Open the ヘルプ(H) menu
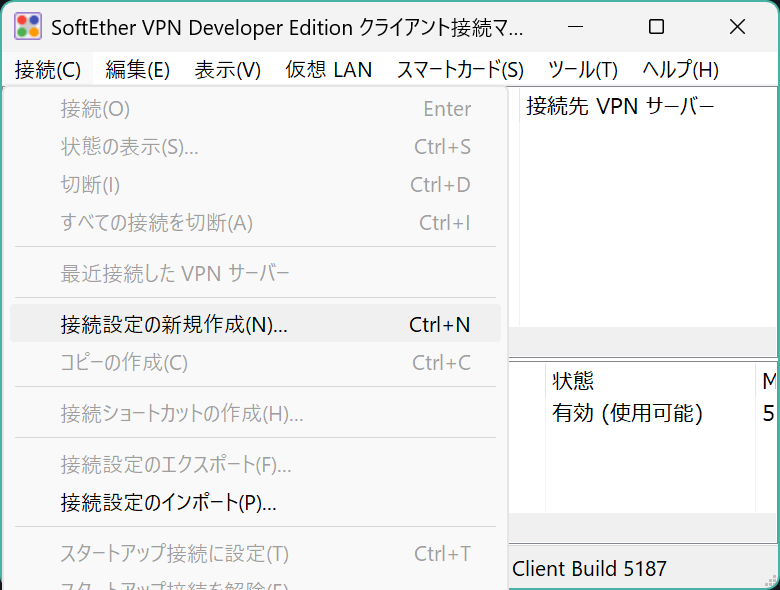Image resolution: width=780 pixels, height=590 pixels. pos(680,70)
